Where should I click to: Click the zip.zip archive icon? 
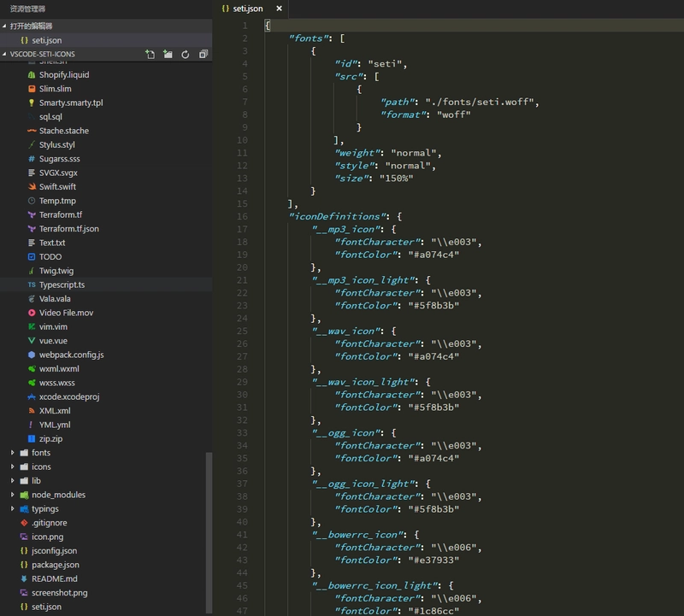tap(32, 438)
